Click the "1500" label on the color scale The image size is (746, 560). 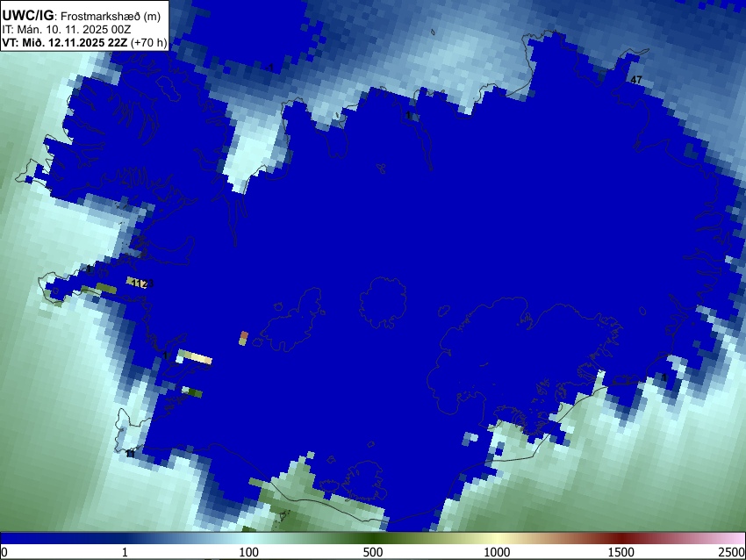[620, 552]
